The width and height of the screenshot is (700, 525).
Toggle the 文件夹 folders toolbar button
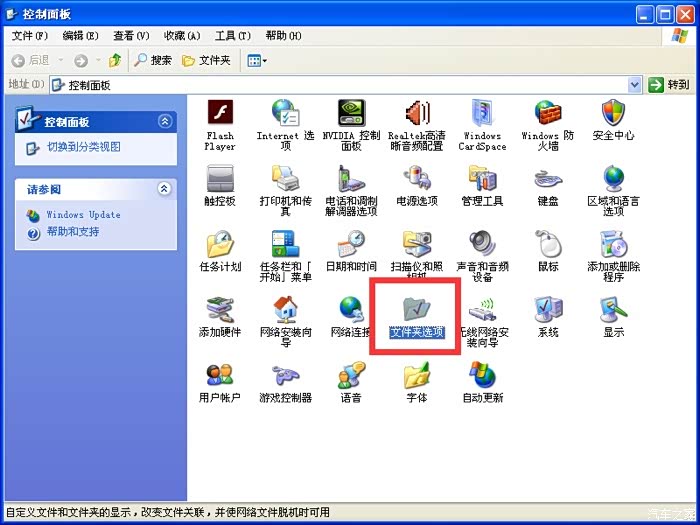click(206, 60)
